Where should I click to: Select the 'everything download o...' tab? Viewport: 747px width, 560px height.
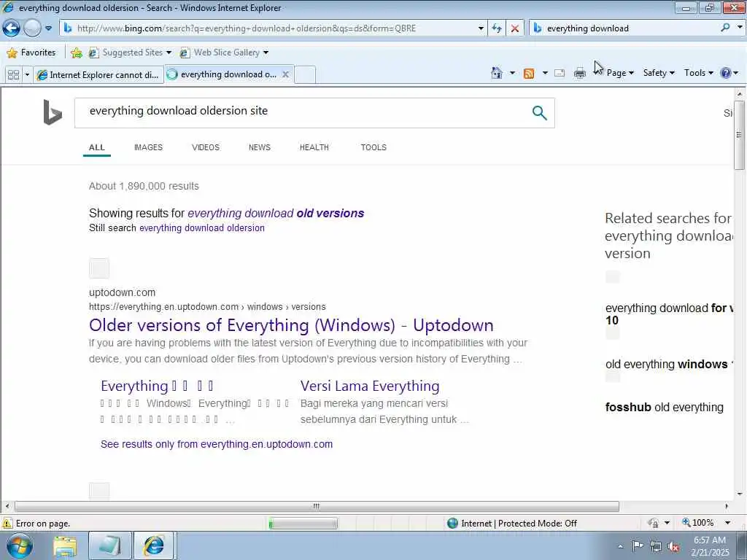pos(223,74)
